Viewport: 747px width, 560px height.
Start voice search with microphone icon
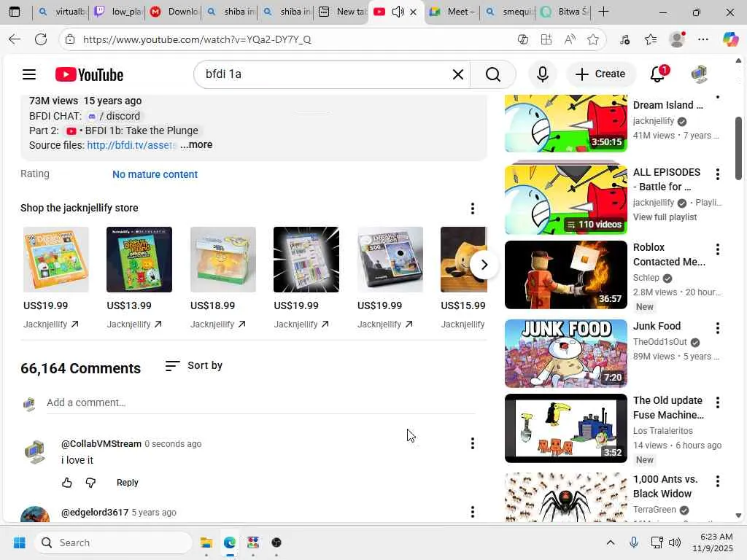[542, 74]
